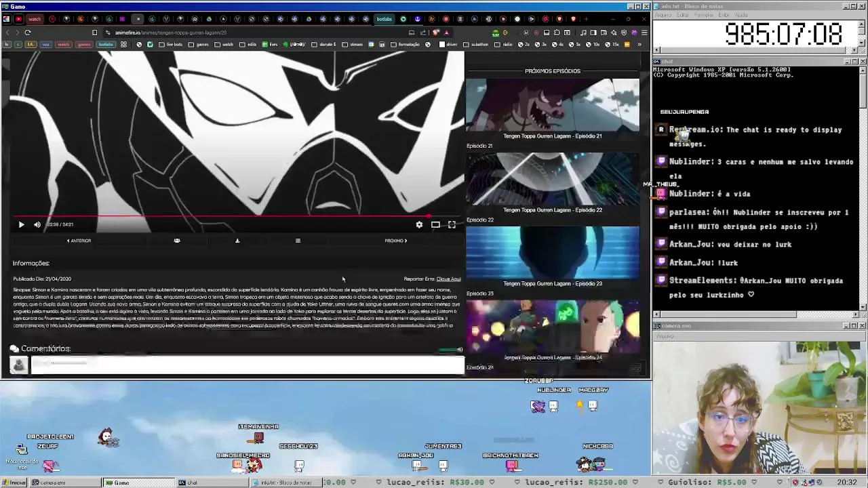Switch to 'Game' taskbar window
This screenshot has height=488, width=868.
138,483
